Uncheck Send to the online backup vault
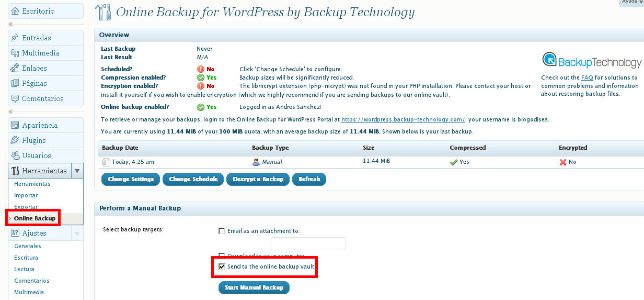The height and width of the screenshot is (300, 644). tap(222, 267)
